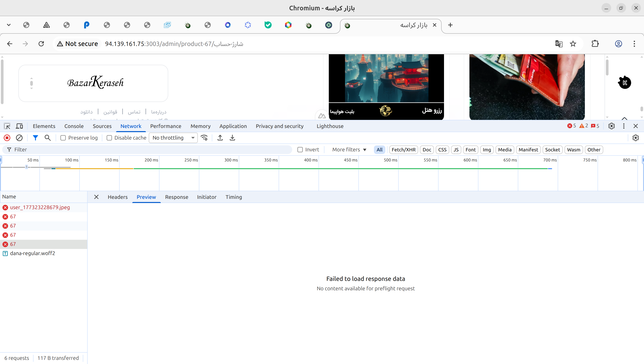Close the بازار کراسه tab
644x364 pixels.
pos(435,25)
